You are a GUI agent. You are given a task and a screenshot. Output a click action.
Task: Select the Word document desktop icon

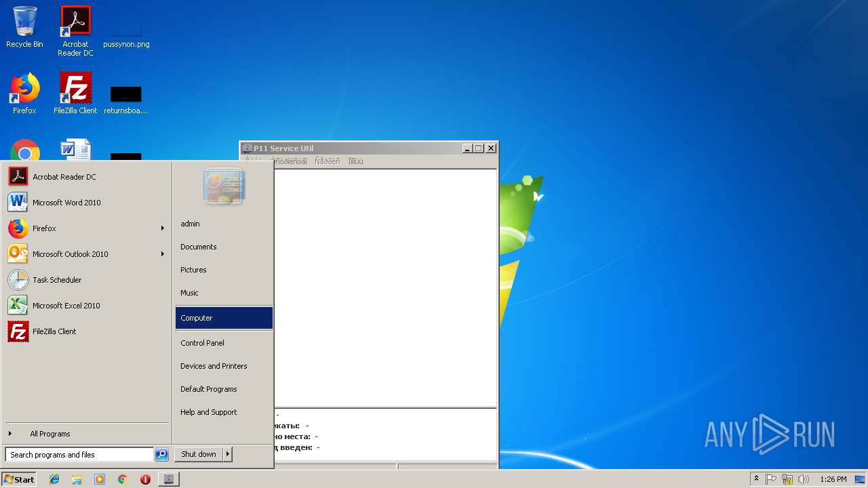click(x=75, y=150)
